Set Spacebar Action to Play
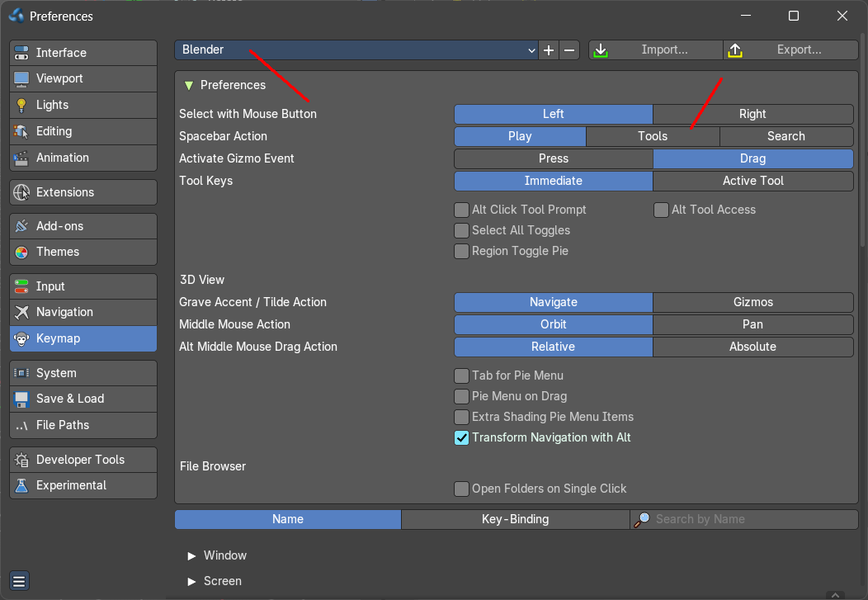The image size is (868, 600). tap(520, 136)
